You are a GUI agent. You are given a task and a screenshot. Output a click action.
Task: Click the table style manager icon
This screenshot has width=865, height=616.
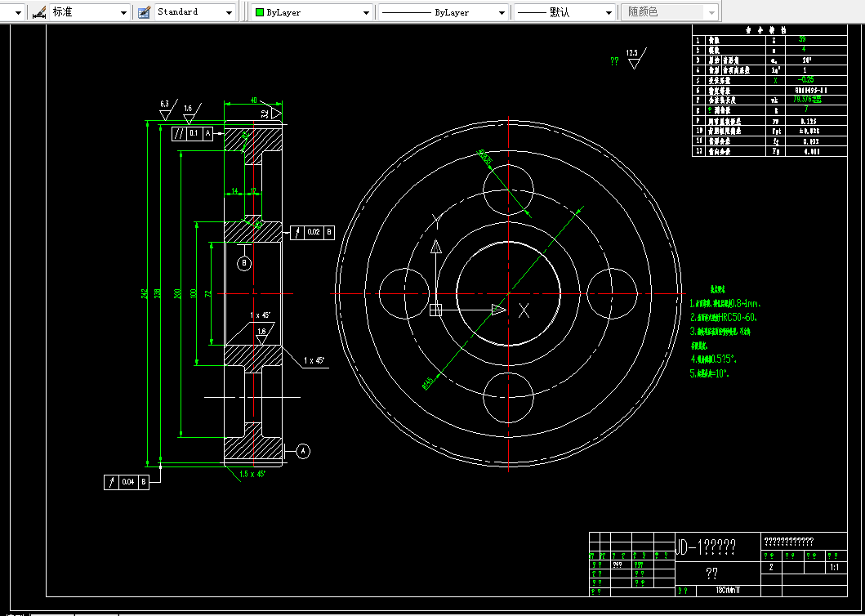[144, 11]
